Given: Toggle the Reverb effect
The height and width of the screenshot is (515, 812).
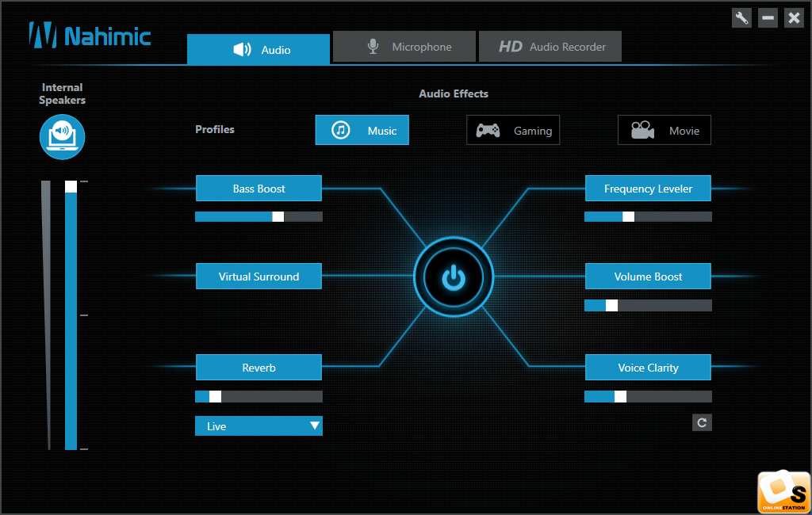Looking at the screenshot, I should coord(259,368).
